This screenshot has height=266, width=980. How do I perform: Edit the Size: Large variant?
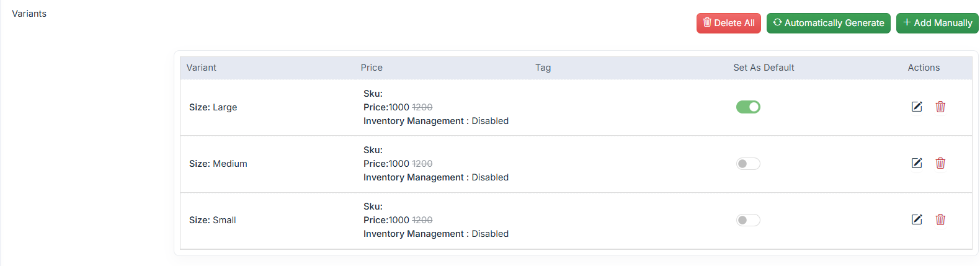[916, 107]
